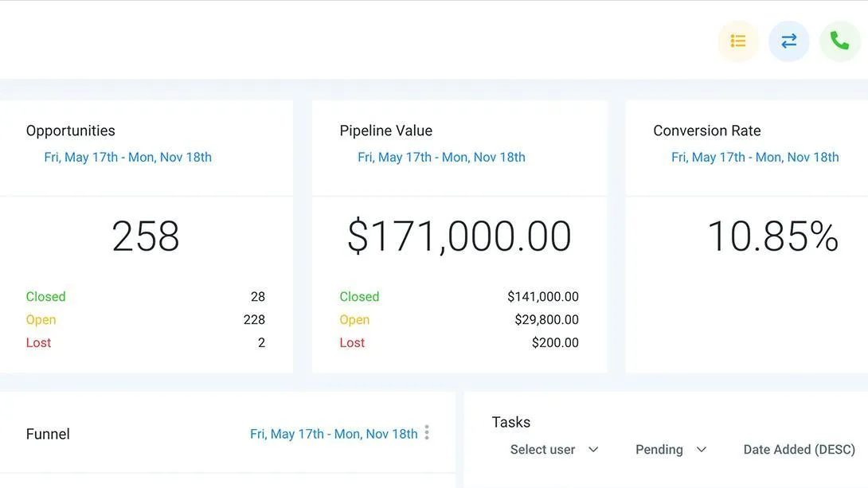Viewport: 868px width, 488px height.
Task: Click the blue swap arrows icon
Action: 789,41
